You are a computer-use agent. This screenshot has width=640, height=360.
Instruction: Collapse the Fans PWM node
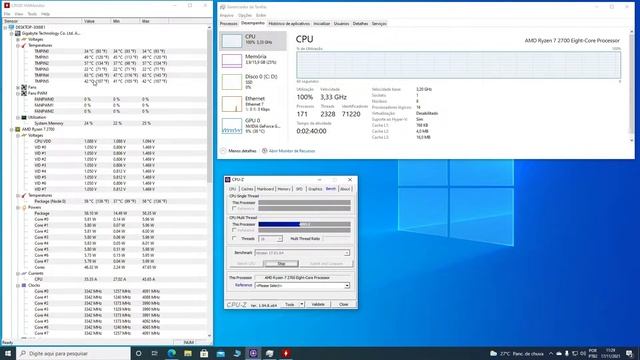click(18, 93)
